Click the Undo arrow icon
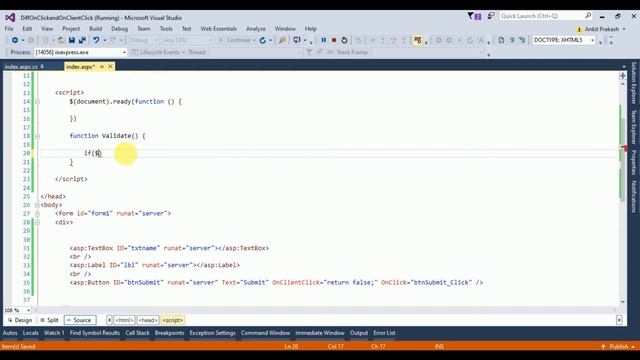Image resolution: width=640 pixels, height=360 pixels. point(96,40)
